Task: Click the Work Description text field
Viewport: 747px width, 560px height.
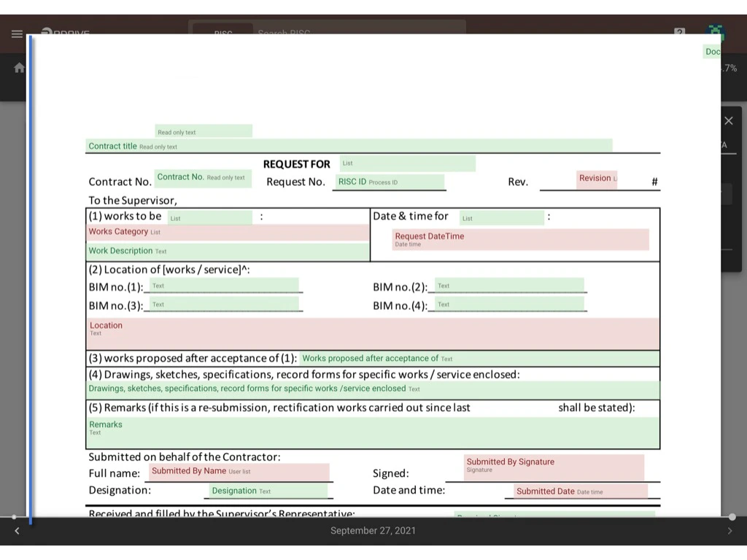Action: click(228, 251)
